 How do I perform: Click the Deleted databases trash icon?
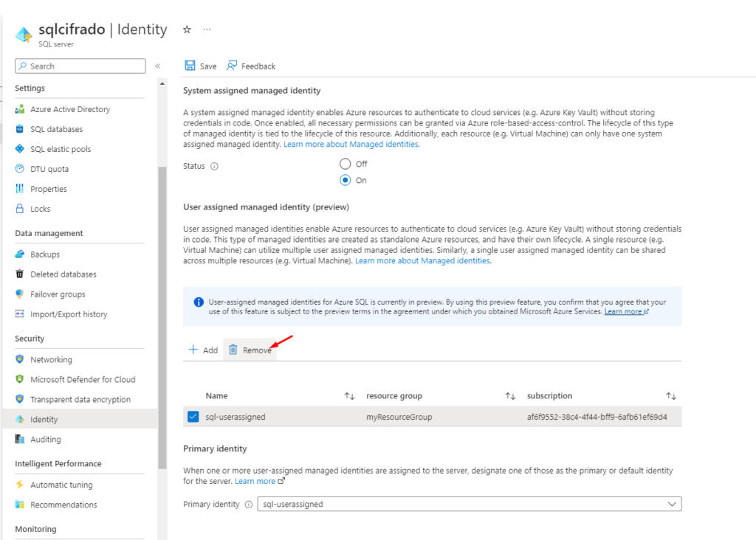(20, 274)
